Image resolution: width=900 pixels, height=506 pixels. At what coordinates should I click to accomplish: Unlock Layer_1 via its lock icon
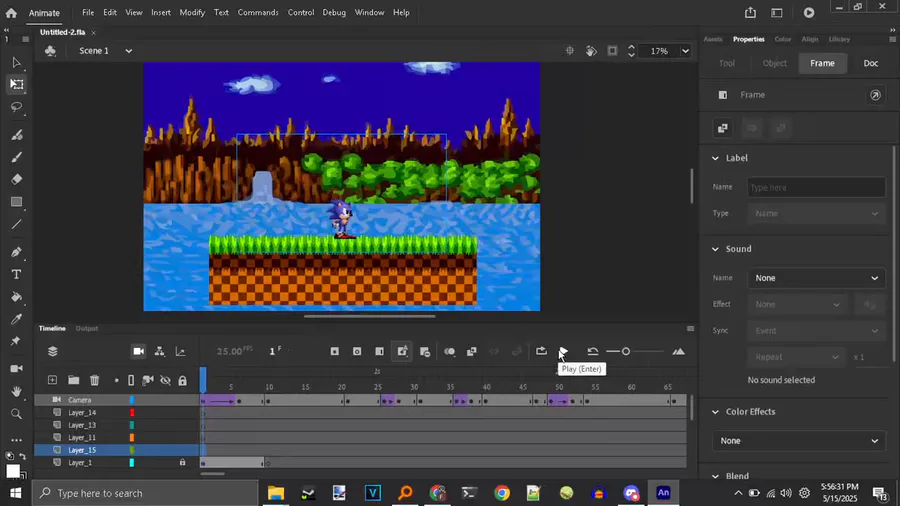[183, 462]
